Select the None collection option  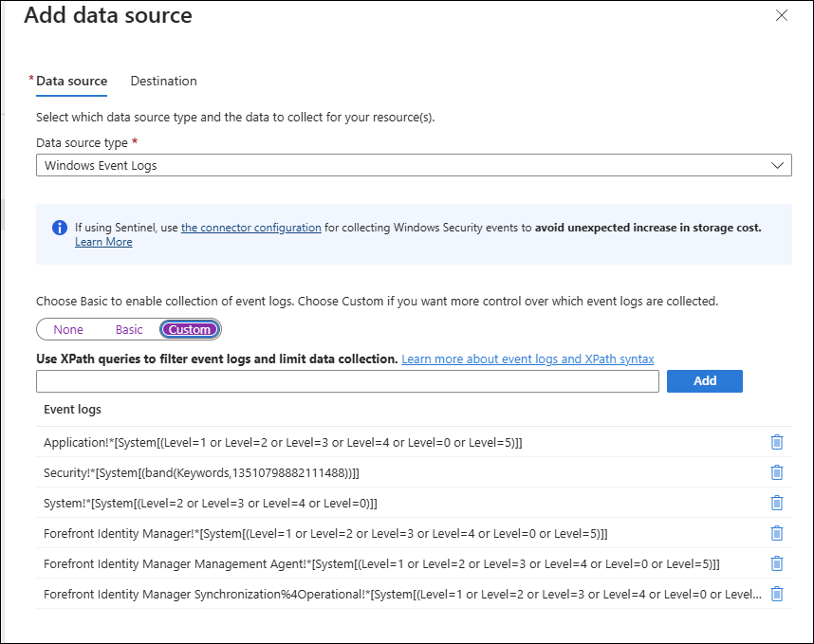point(68,329)
